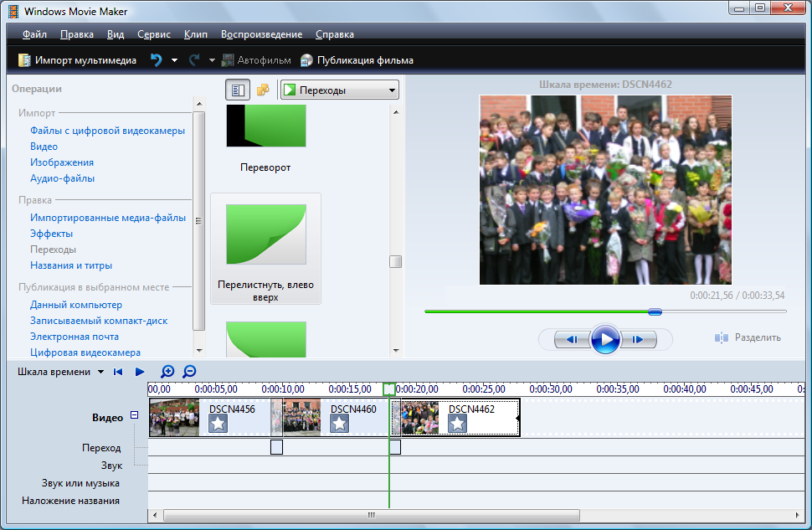Click Файлы с цифровой видеокамеры link

[x=107, y=131]
